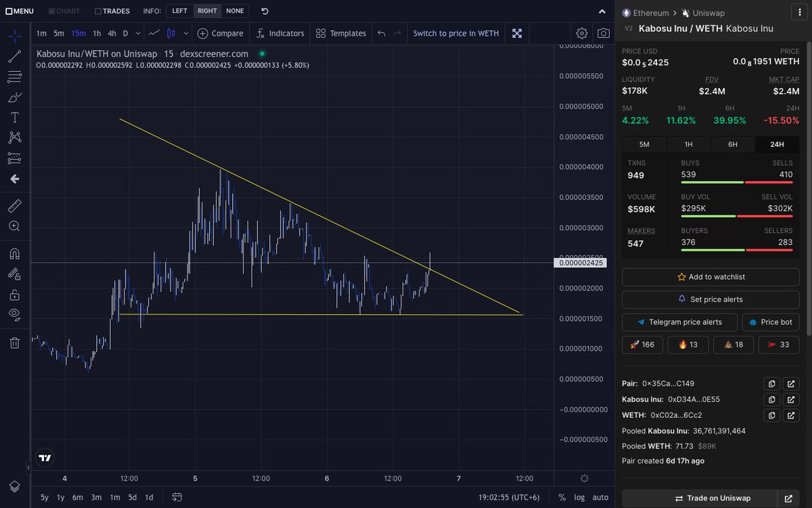Switch stats to the 6H tab
The image size is (812, 508).
tap(733, 144)
